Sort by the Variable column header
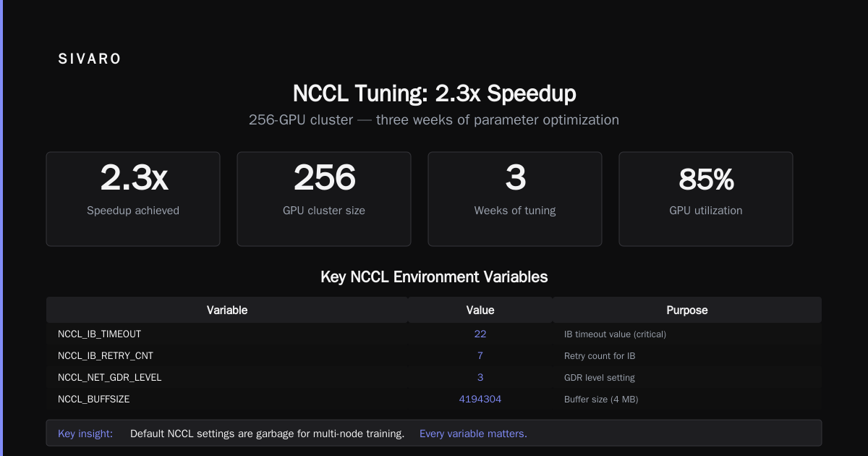868x456 pixels. [227, 310]
